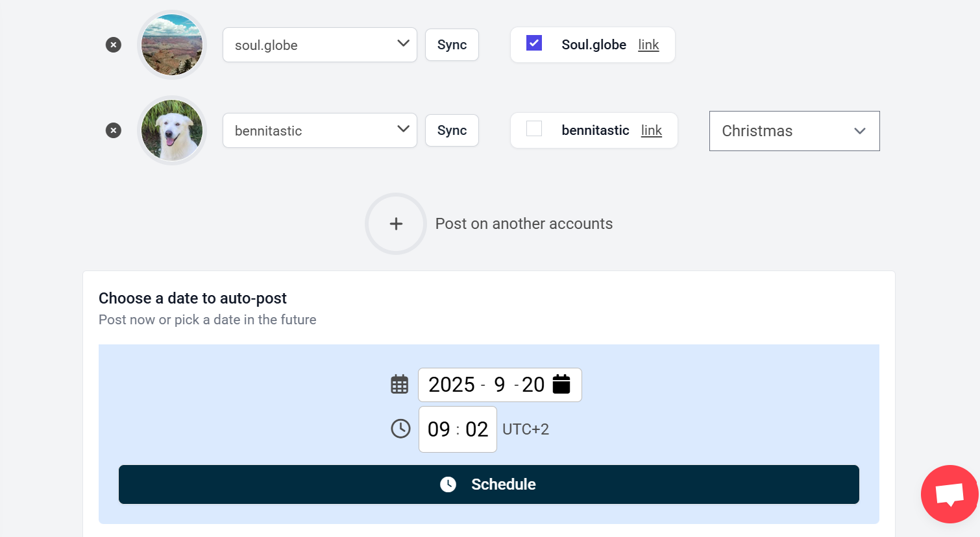Sync the bennitastic account
Screen dimensions: 980x537
[x=452, y=130]
